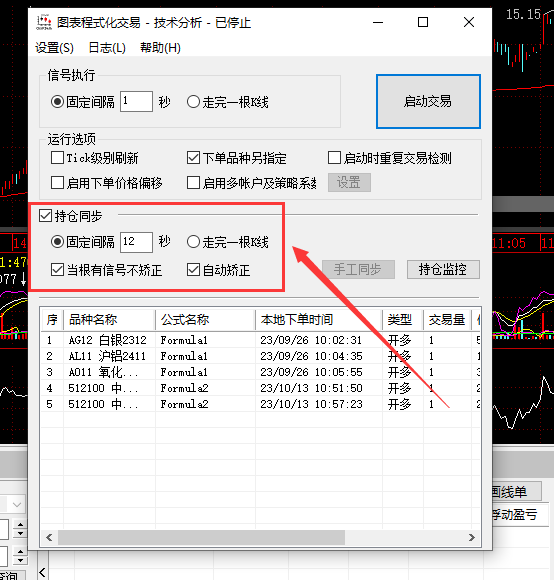Toggle the 持仓同步 checkbox
Viewport: 554px width, 580px height.
[x=45, y=215]
